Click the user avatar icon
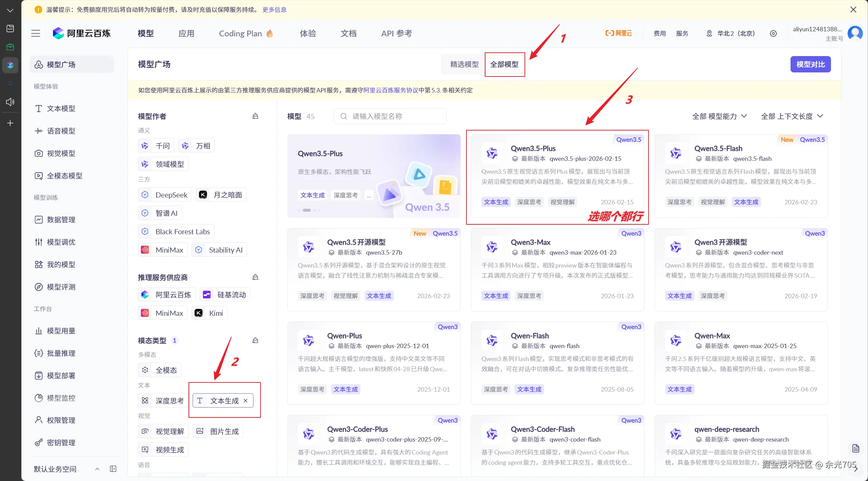Image resolution: width=868 pixels, height=481 pixels. click(x=855, y=33)
